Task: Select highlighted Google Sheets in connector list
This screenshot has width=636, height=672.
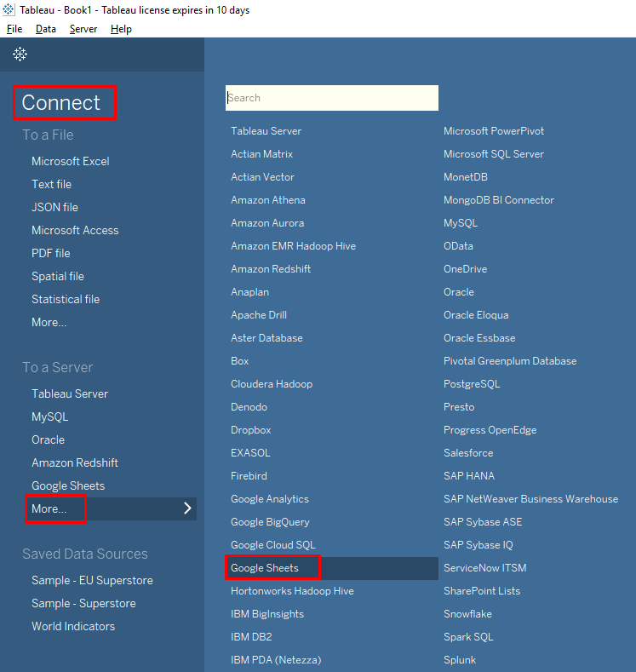Action: click(332, 568)
